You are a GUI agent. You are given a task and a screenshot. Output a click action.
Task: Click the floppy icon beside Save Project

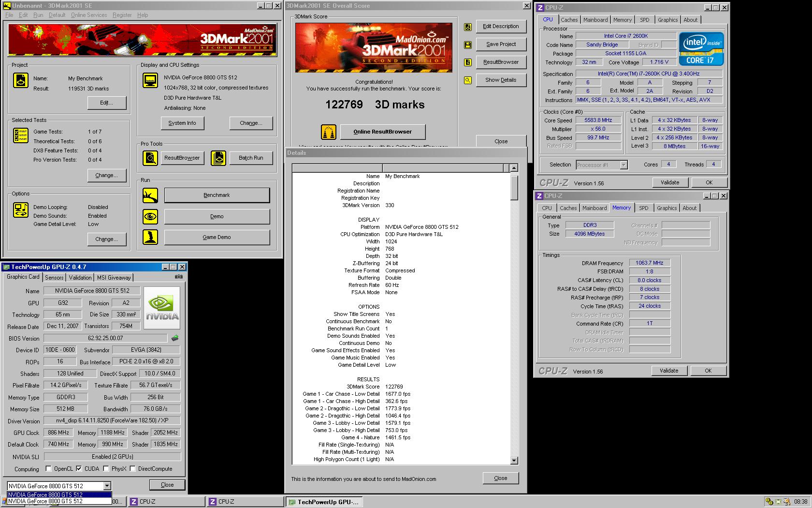coord(468,45)
